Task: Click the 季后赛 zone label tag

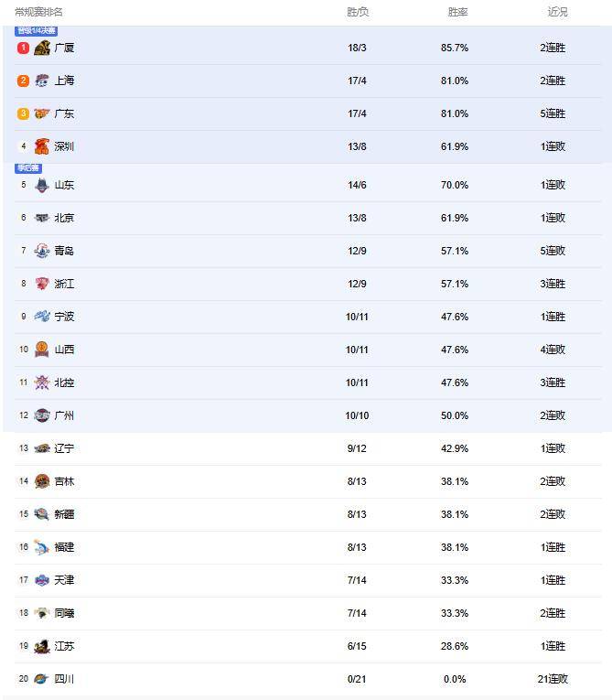Action: pos(28,168)
